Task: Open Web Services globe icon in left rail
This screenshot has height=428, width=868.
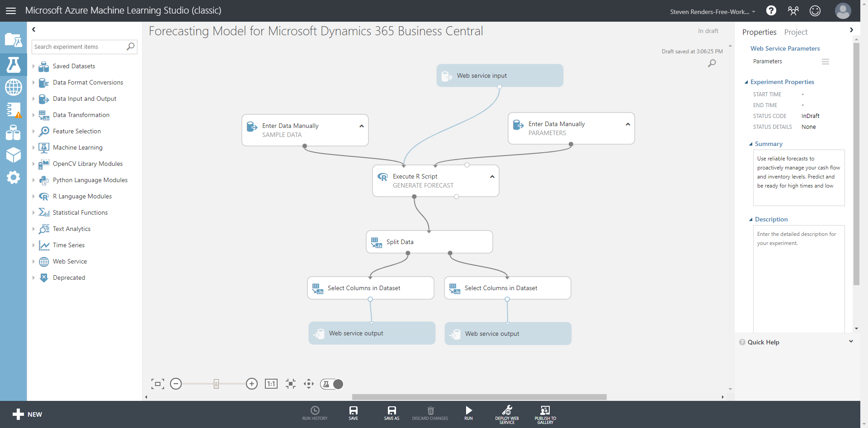Action: click(13, 87)
